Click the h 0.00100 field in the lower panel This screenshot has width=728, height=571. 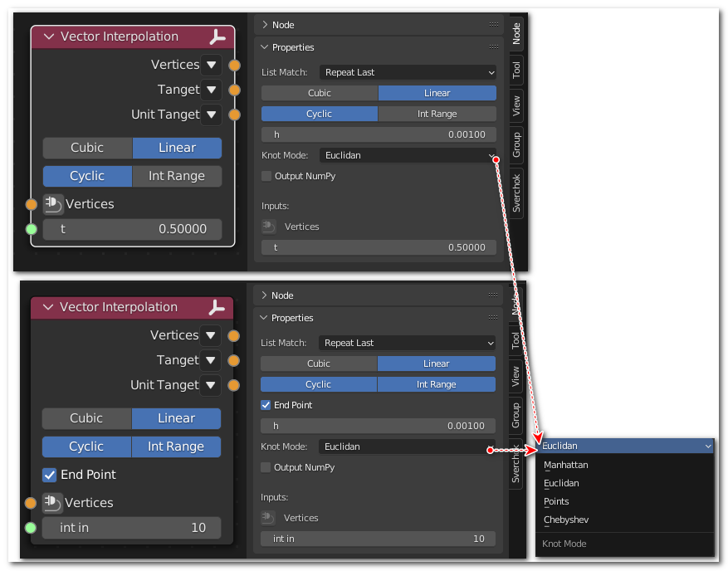click(x=378, y=426)
